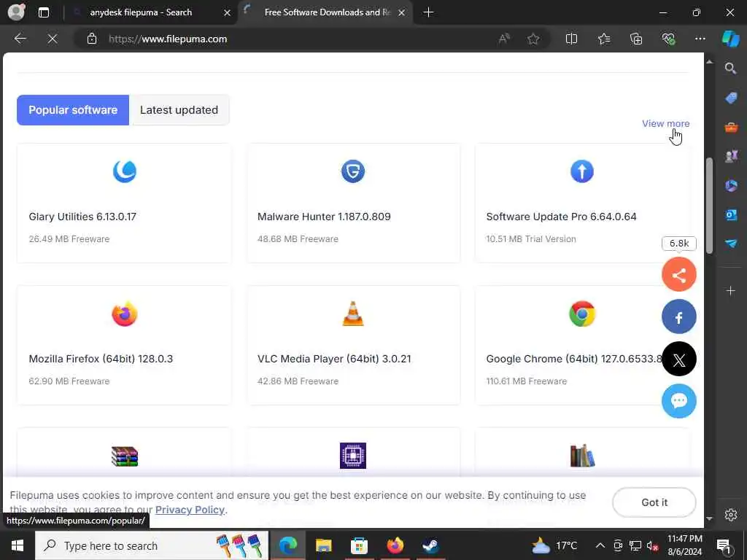
Task: Open Firefox from the taskbar
Action: tap(395, 545)
